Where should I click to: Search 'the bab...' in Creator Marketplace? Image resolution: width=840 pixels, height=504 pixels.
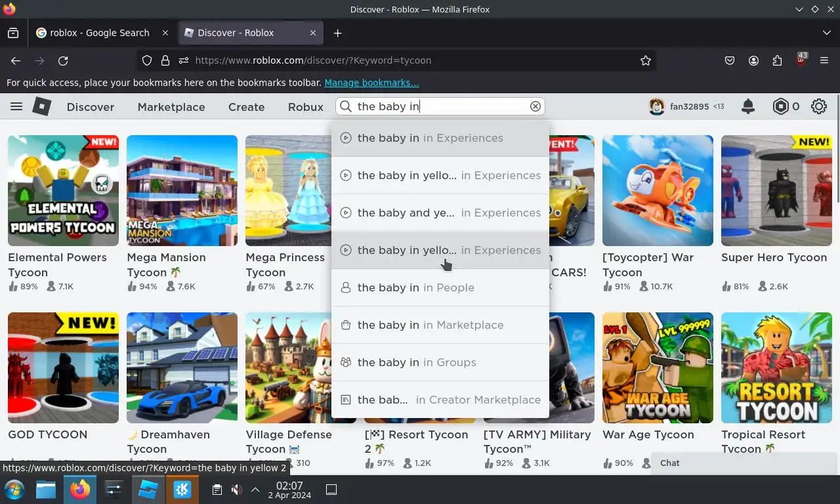440,400
